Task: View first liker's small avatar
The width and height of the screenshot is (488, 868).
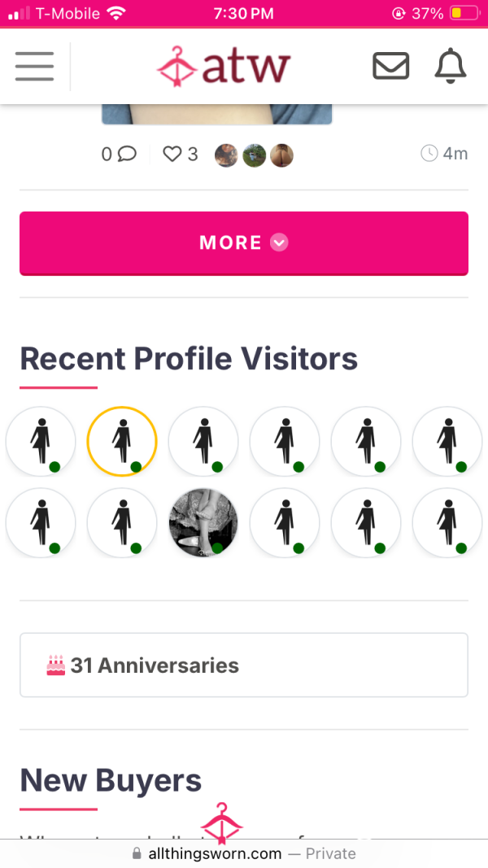Action: 226,155
